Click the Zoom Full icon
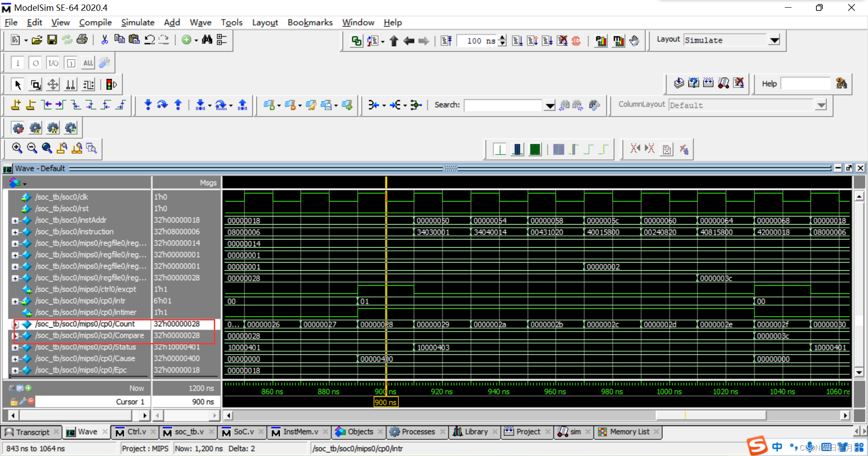The width and height of the screenshot is (868, 456). pos(47,148)
